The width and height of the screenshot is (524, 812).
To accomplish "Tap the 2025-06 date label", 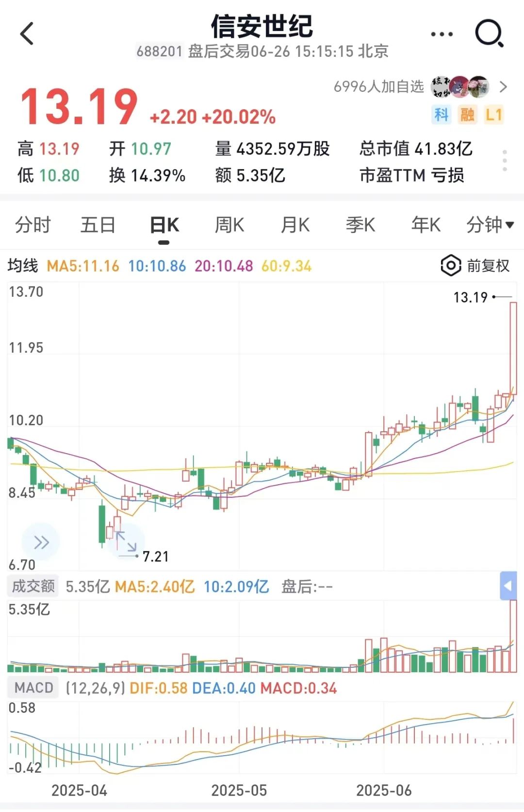I will (x=384, y=790).
